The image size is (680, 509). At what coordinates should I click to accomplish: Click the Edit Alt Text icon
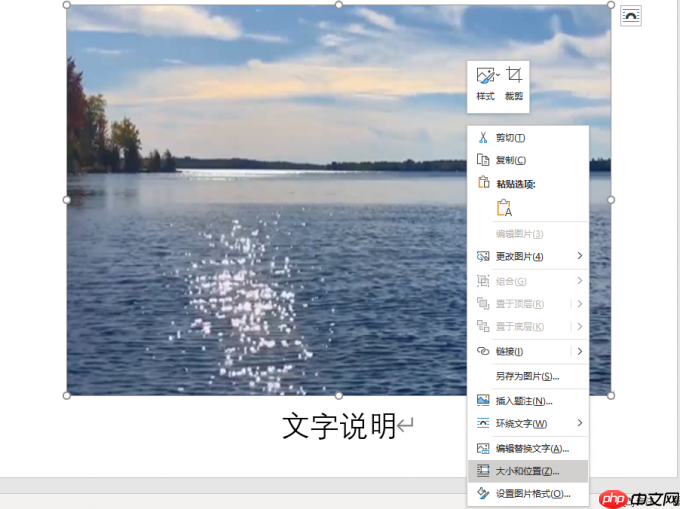[x=483, y=448]
